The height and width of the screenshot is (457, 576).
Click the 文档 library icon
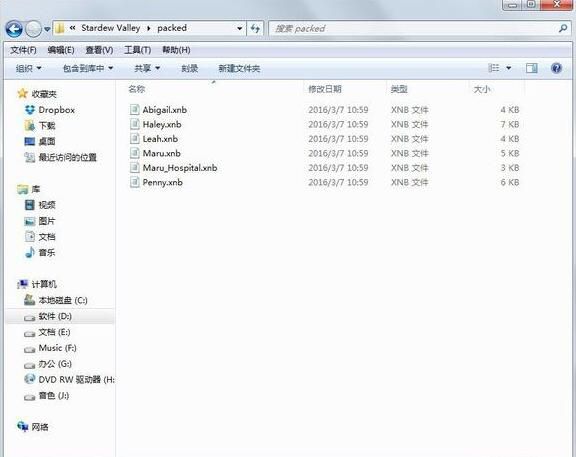pyautogui.click(x=30, y=236)
